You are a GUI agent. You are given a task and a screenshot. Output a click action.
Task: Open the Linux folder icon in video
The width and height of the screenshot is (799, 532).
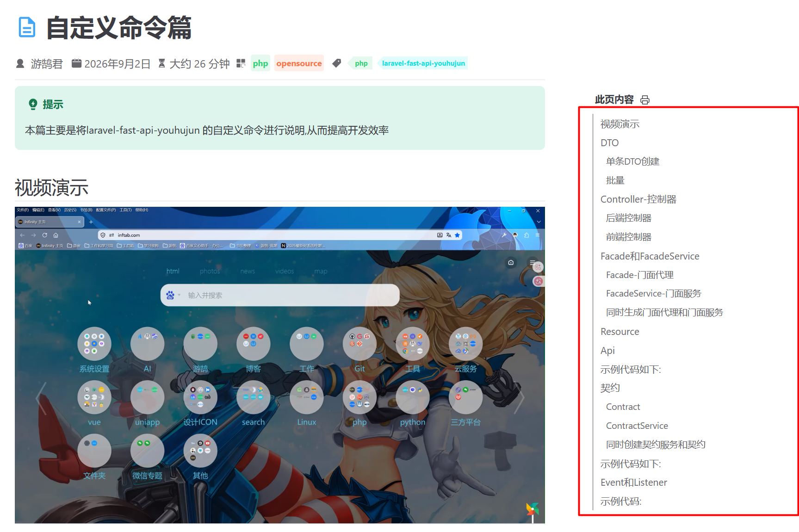pyautogui.click(x=306, y=397)
